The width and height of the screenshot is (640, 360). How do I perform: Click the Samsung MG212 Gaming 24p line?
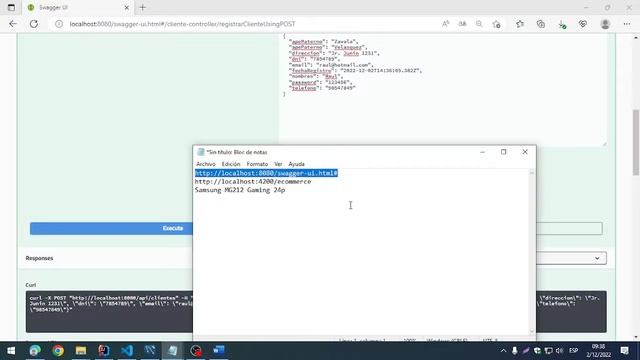coord(240,190)
